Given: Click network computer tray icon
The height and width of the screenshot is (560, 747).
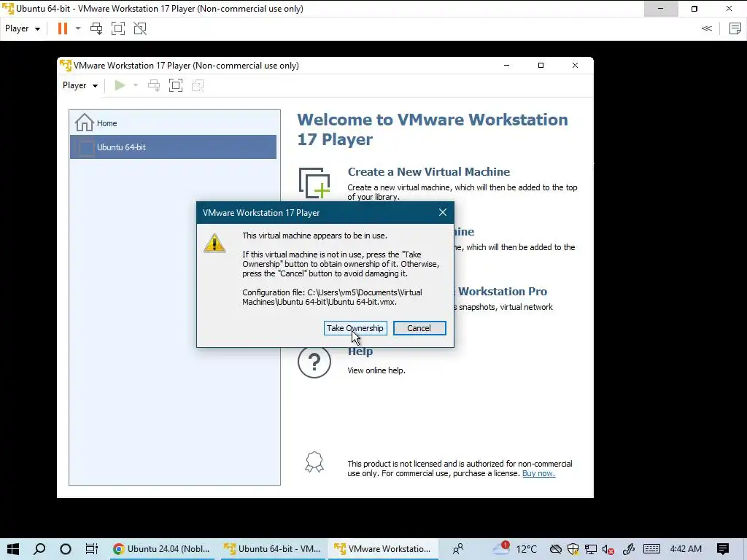Looking at the screenshot, I should 591,549.
